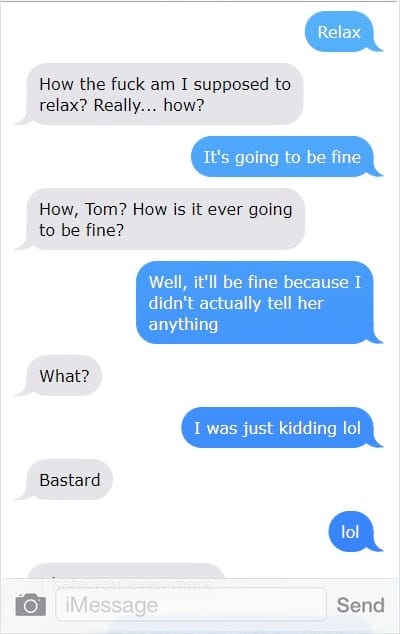Click the iMessage text input field

(191, 605)
